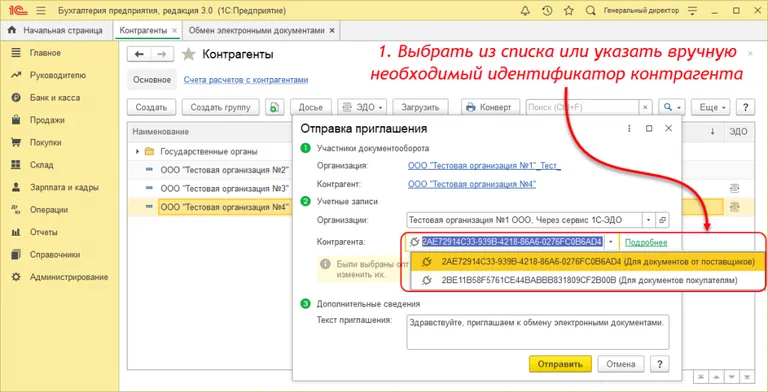The image size is (768, 392).
Task: Navigate forward with right arrow
Action: pos(162,54)
